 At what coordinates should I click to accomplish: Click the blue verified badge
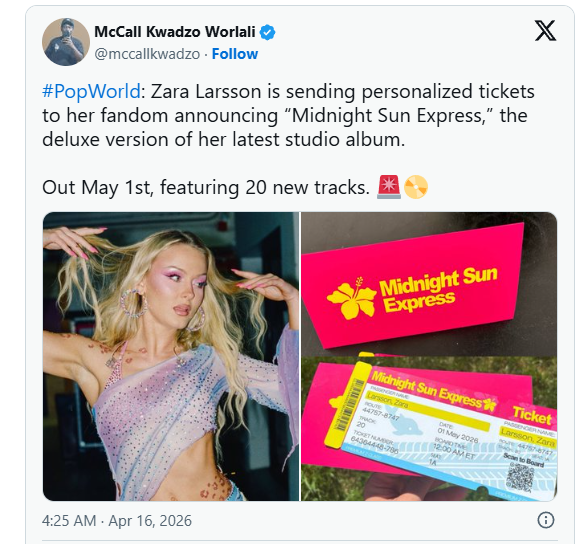pyautogui.click(x=268, y=32)
